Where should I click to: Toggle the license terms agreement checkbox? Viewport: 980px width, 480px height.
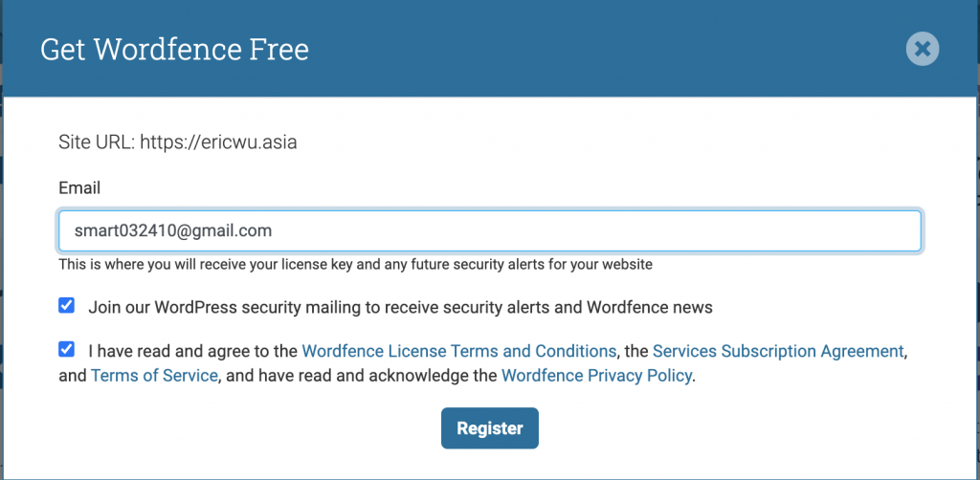pyautogui.click(x=66, y=350)
